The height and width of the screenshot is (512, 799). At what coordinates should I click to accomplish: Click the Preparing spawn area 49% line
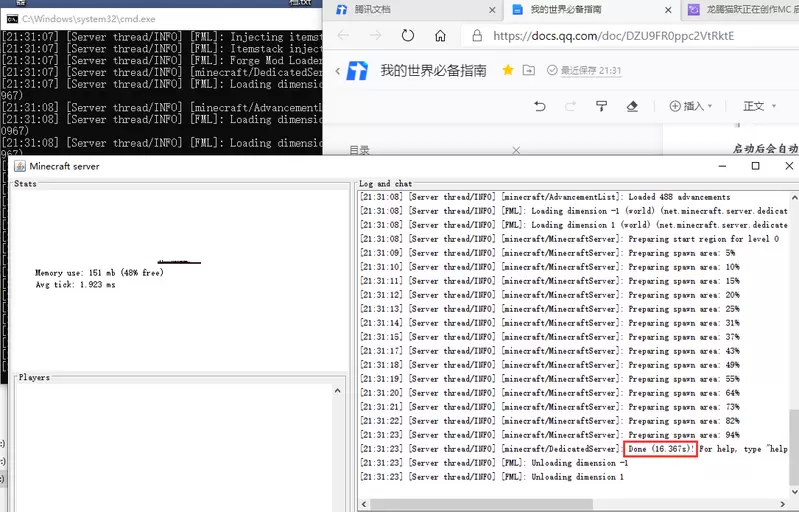(x=550, y=365)
